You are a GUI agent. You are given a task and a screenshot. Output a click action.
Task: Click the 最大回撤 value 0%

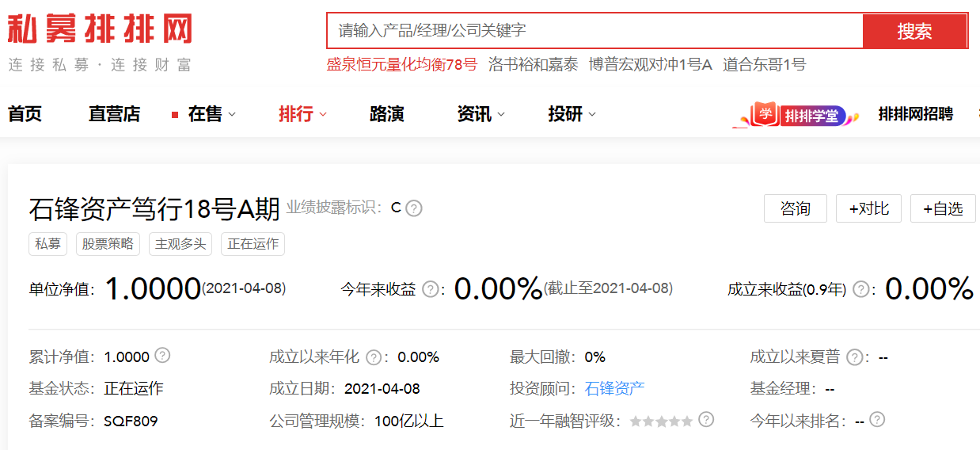[x=595, y=357]
